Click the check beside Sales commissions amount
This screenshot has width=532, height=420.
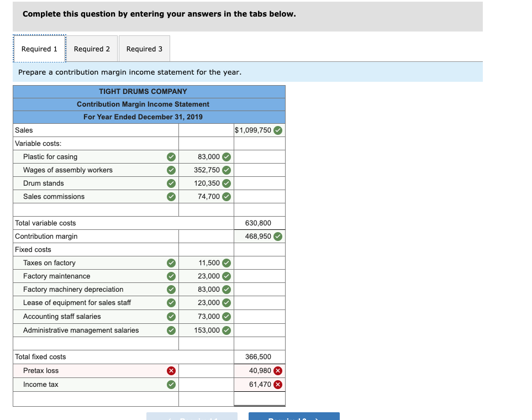click(x=225, y=196)
